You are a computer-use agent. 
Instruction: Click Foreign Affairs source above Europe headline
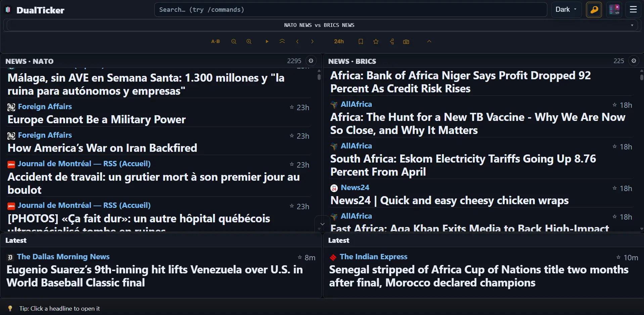pyautogui.click(x=45, y=107)
